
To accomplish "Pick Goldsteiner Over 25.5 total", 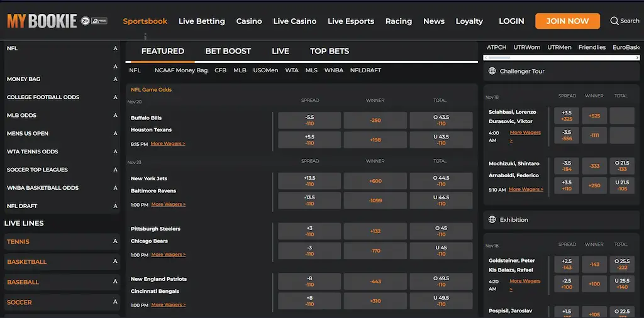I will click(x=622, y=264).
